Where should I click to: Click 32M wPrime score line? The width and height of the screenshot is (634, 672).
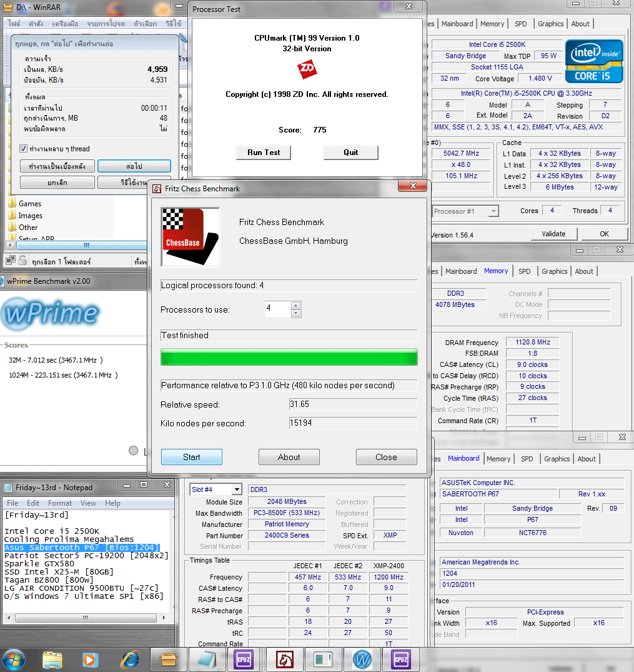[x=56, y=360]
